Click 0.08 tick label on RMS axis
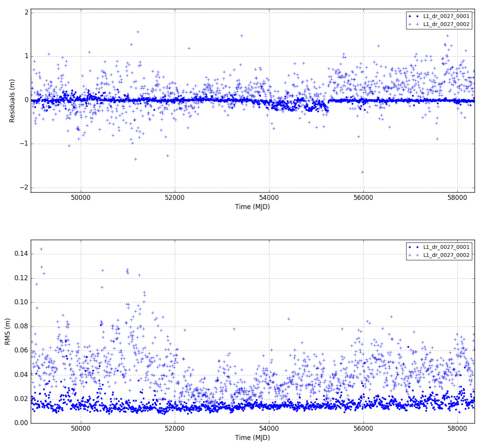The image size is (485, 448). click(x=21, y=326)
